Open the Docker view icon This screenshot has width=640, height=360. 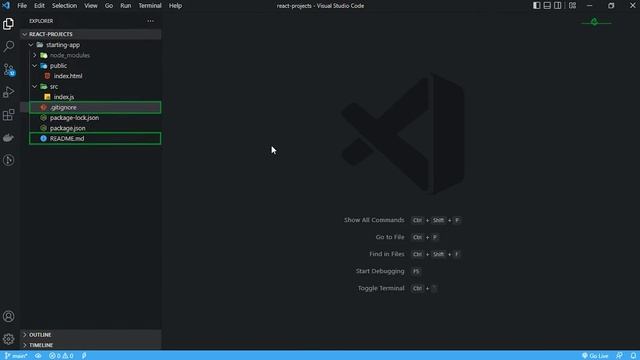[9, 138]
